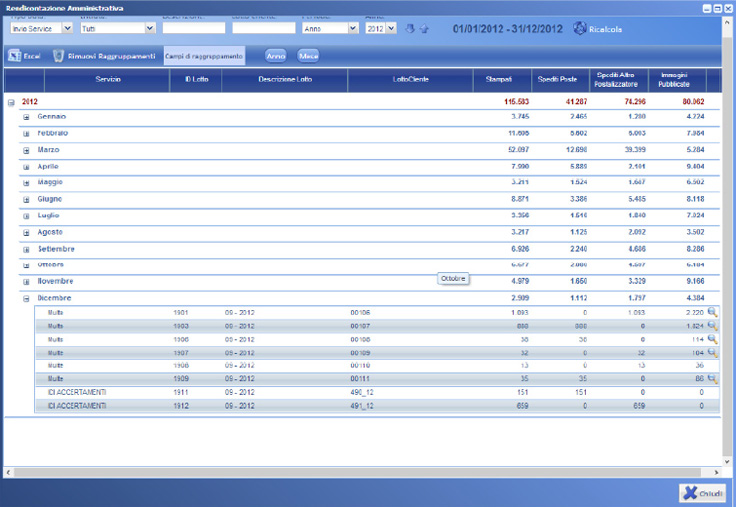The width and height of the screenshot is (736, 507).
Task: Click the date range 01/01/2012 - 31/12/2012
Action: 507,29
